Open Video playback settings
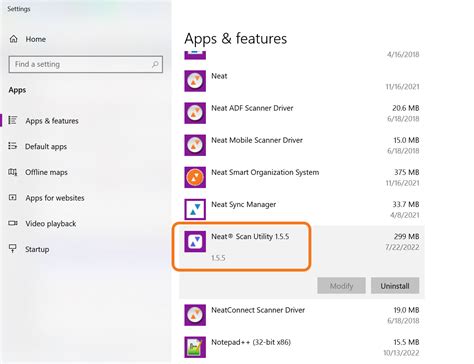Image resolution: width=474 pixels, height=364 pixels. point(51,224)
